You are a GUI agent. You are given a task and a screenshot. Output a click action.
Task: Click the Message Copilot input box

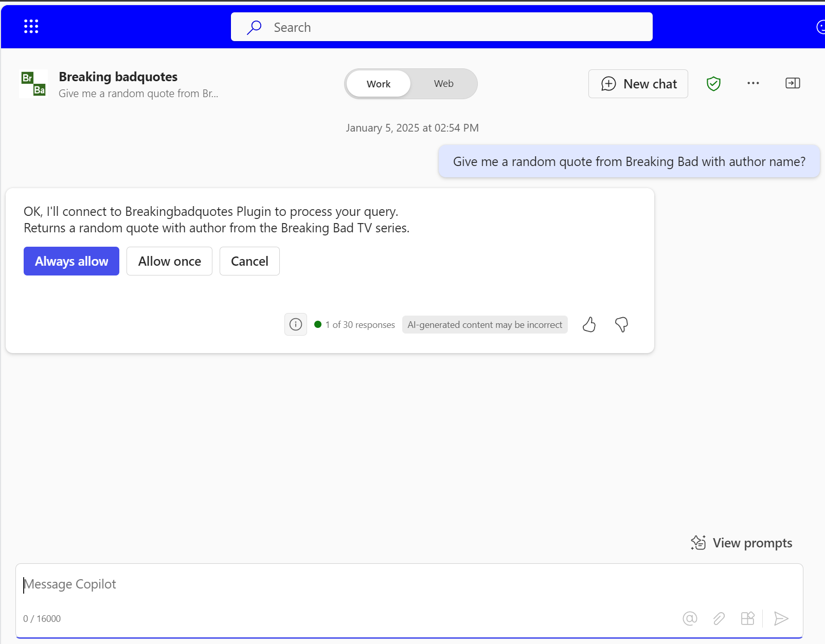pos(409,584)
